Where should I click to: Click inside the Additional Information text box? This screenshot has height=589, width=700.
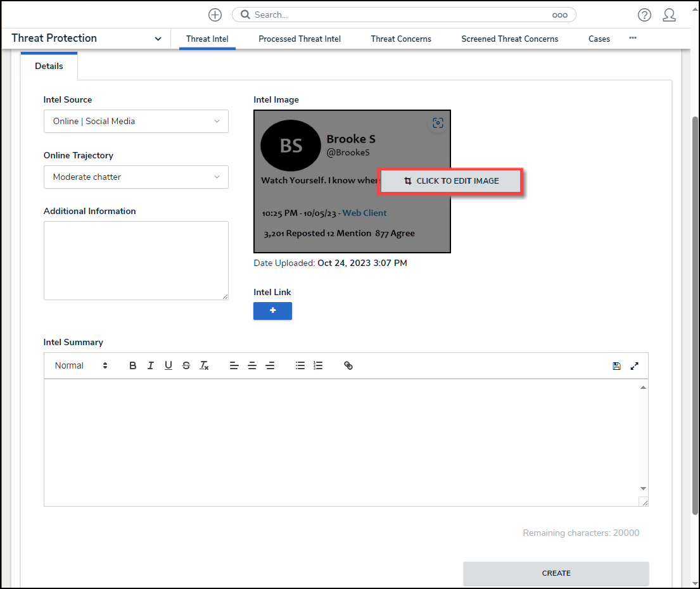[136, 260]
